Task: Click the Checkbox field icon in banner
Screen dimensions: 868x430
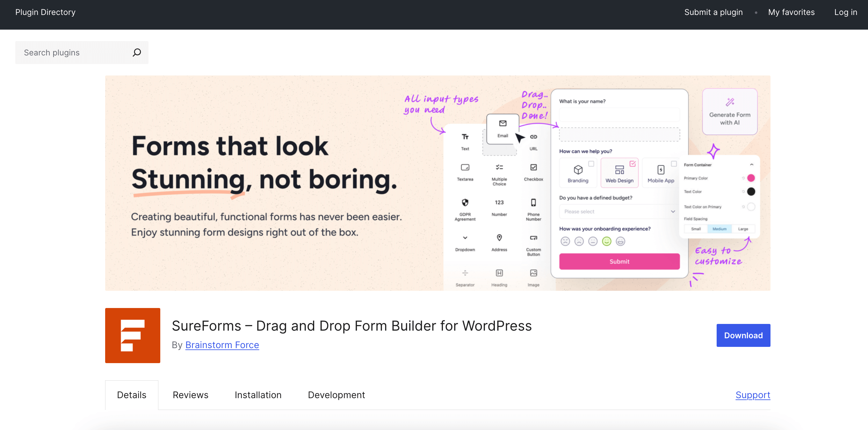Action: pyautogui.click(x=533, y=167)
